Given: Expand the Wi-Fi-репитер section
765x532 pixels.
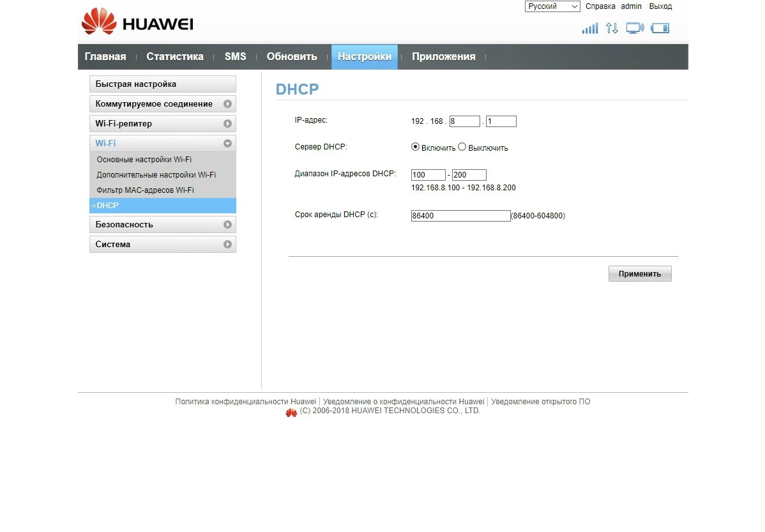Looking at the screenshot, I should tap(162, 123).
